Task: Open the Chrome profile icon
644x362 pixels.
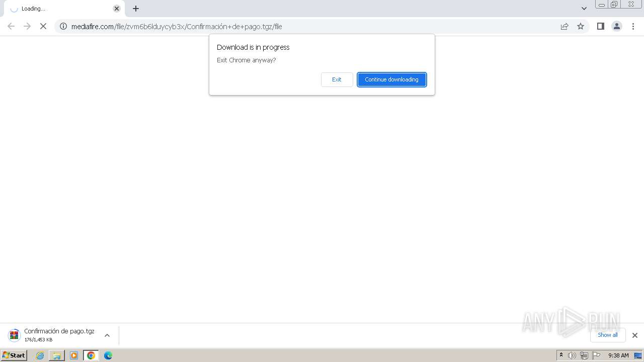Action: click(617, 26)
